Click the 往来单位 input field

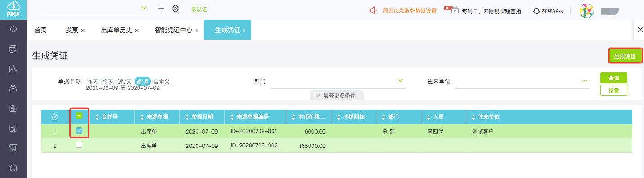coord(522,81)
